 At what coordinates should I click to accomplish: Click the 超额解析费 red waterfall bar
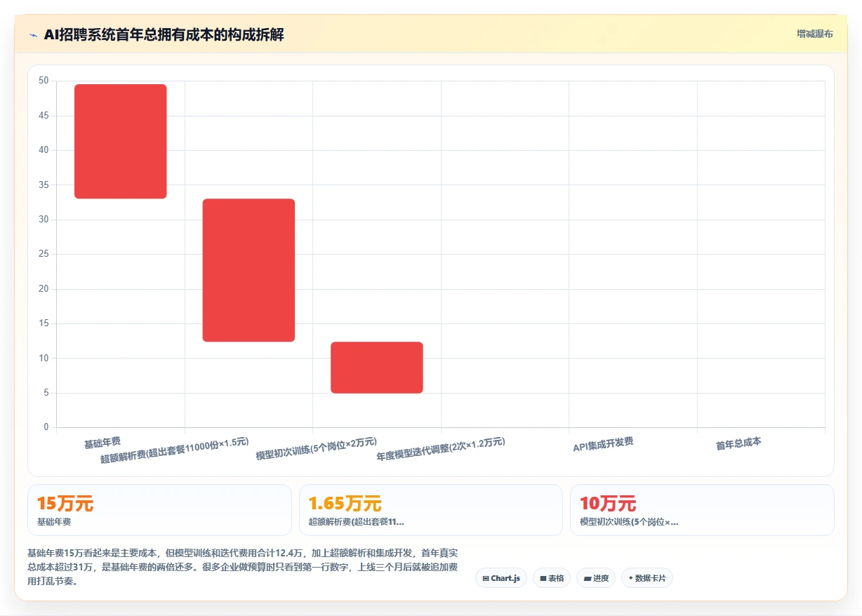248,270
